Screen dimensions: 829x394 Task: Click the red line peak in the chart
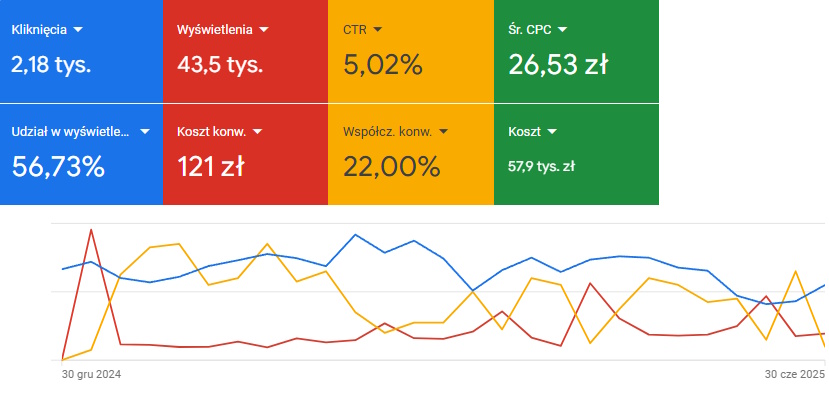pos(91,230)
